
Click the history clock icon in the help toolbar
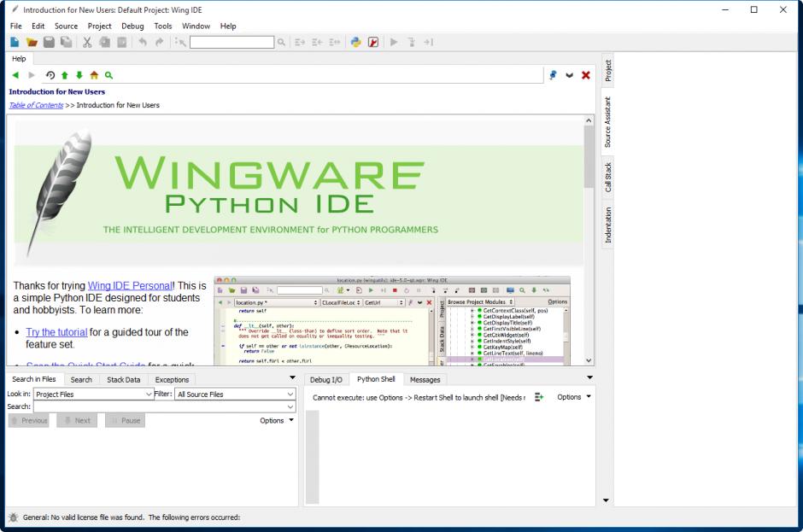50,75
